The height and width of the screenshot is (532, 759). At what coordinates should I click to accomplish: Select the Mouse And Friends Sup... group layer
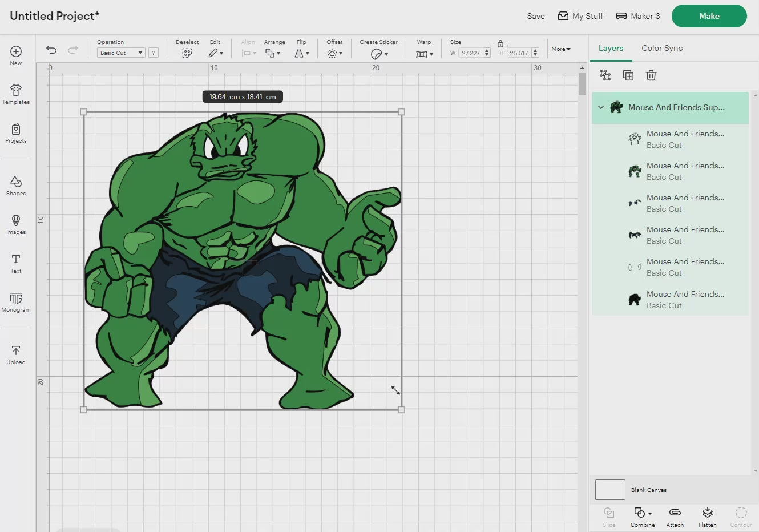[x=670, y=107]
